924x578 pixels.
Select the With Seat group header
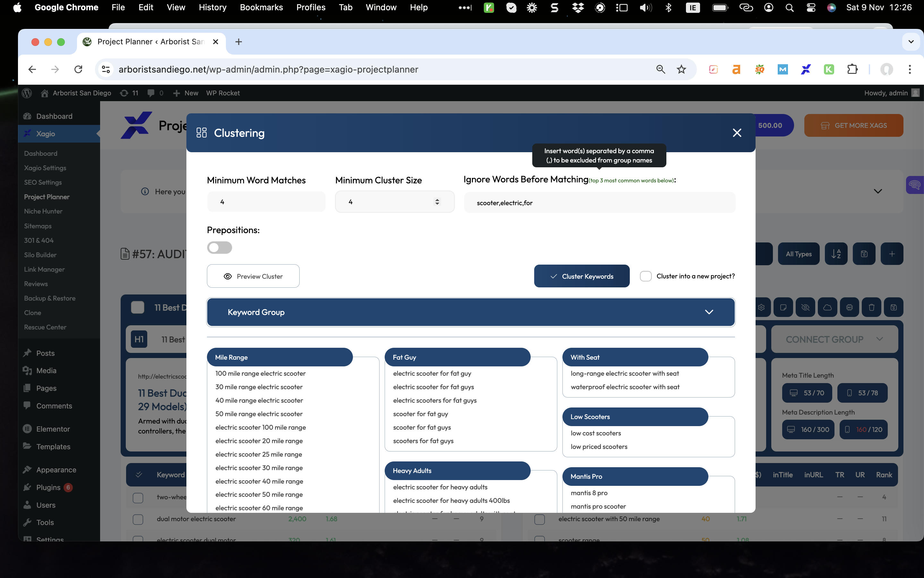(x=635, y=357)
